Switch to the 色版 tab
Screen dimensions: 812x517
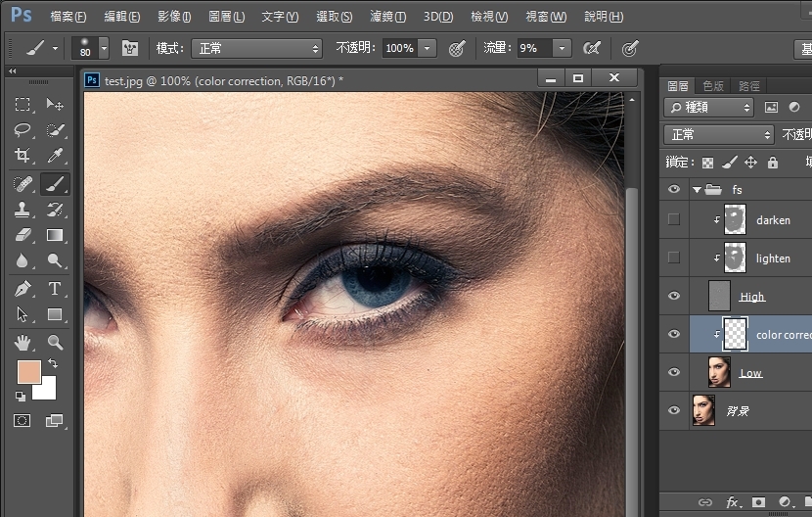pos(713,85)
